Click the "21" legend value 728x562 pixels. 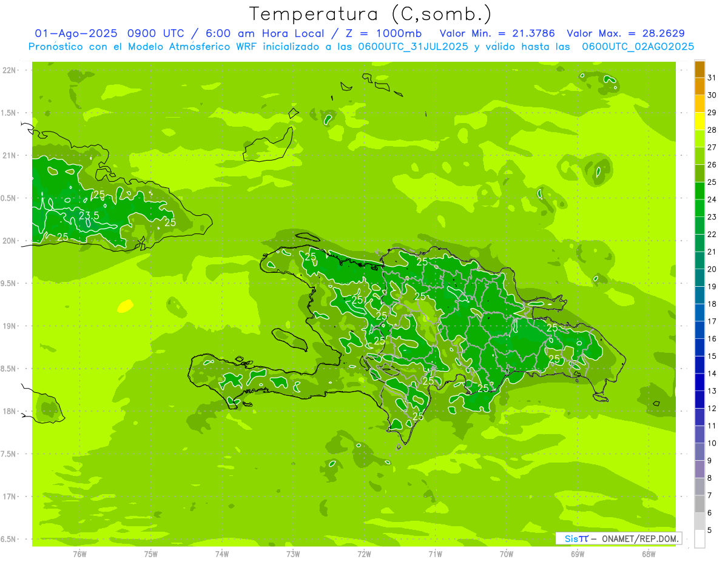click(712, 252)
